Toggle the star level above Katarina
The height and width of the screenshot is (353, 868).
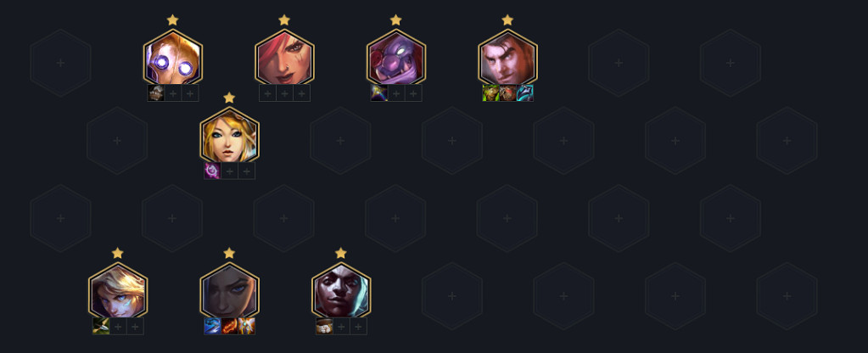pyautogui.click(x=284, y=20)
